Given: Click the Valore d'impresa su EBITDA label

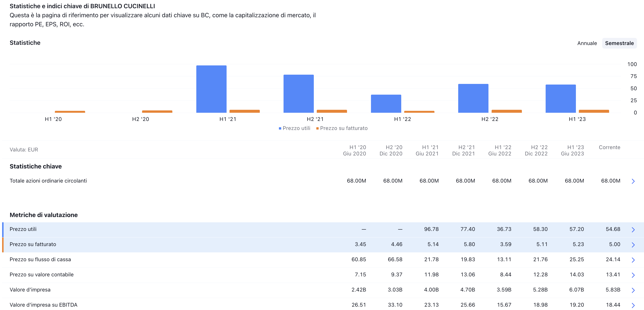Looking at the screenshot, I should pyautogui.click(x=44, y=305).
